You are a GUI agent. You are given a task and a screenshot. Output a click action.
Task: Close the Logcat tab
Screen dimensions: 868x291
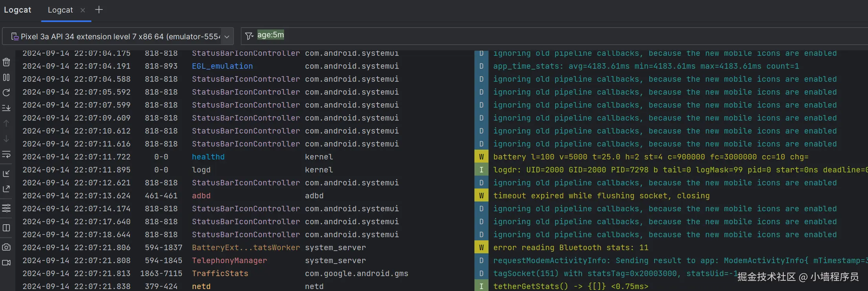pos(83,10)
